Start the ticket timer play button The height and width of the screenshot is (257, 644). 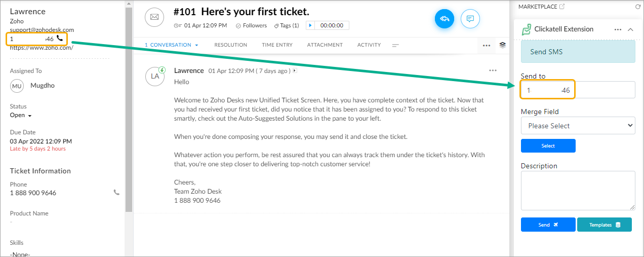tap(310, 25)
